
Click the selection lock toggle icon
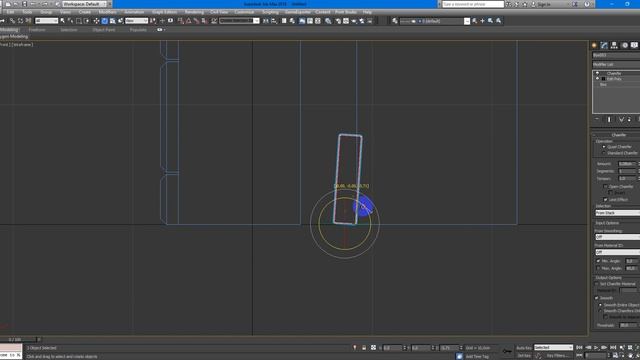[x=364, y=348]
